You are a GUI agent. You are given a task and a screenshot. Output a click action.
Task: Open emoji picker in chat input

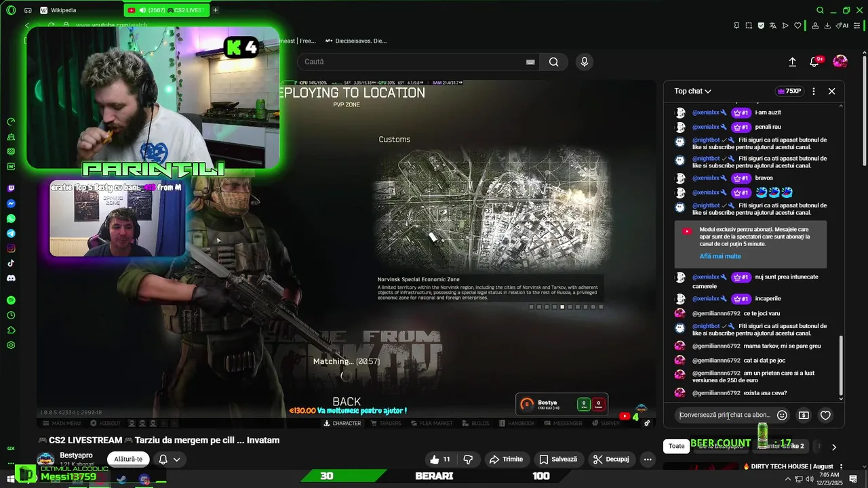(x=782, y=415)
